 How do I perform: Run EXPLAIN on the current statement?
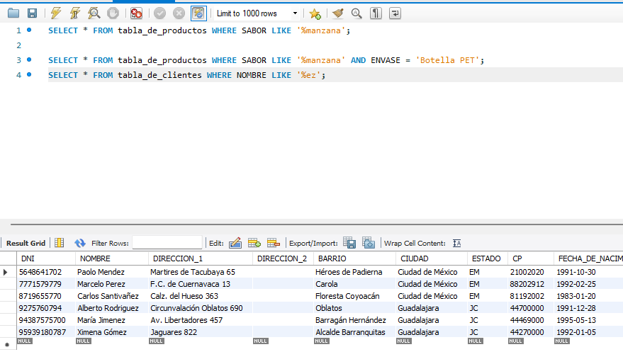coord(94,13)
